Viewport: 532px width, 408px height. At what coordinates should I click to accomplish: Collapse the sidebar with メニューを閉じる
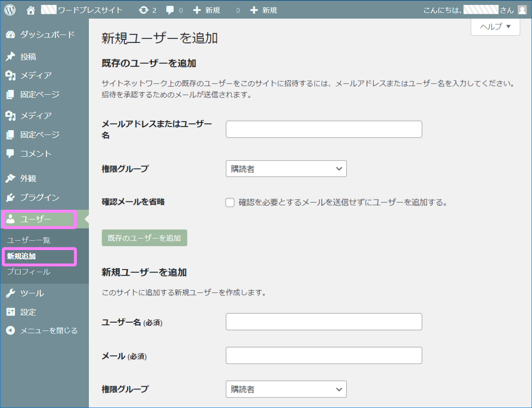[35, 330]
